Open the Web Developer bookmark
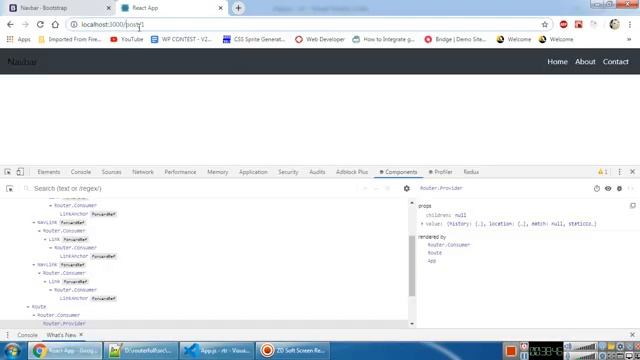Image resolution: width=640 pixels, height=360 pixels. [320, 39]
